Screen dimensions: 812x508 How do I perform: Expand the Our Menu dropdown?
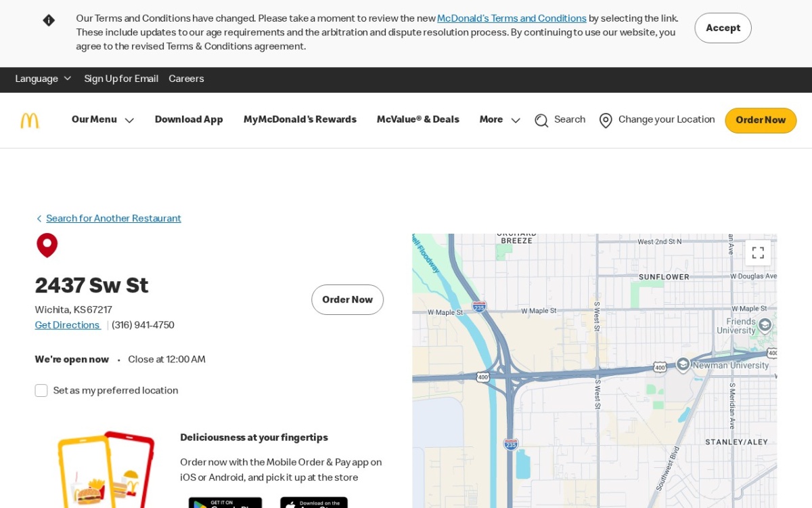pyautogui.click(x=103, y=120)
